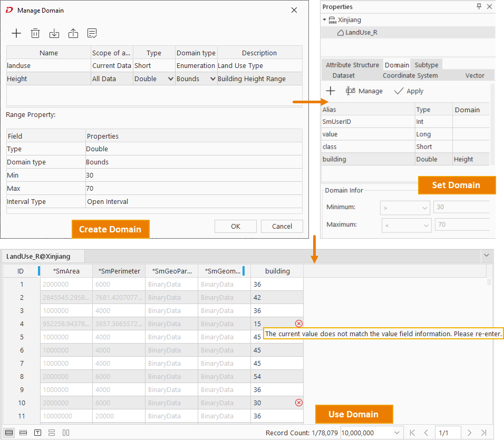504x440 pixels.
Task: Pin the Properties panel
Action: [x=479, y=7]
